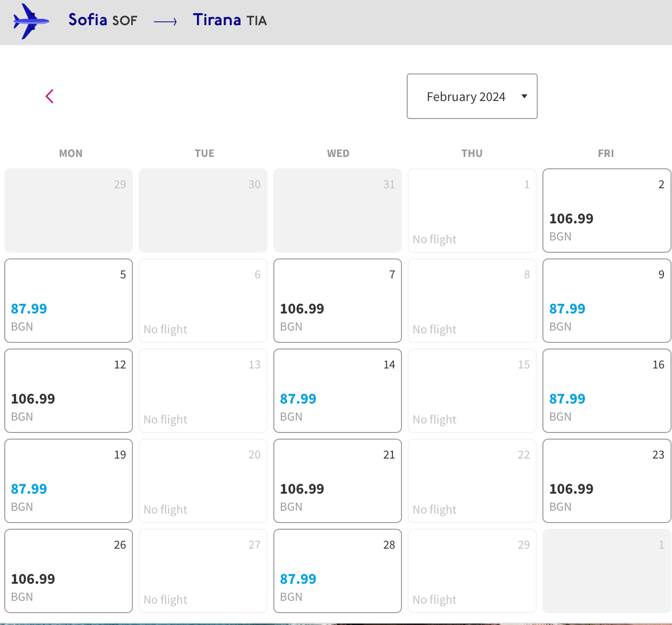Select February 5 flight for 87.99 BGN

[x=68, y=301]
